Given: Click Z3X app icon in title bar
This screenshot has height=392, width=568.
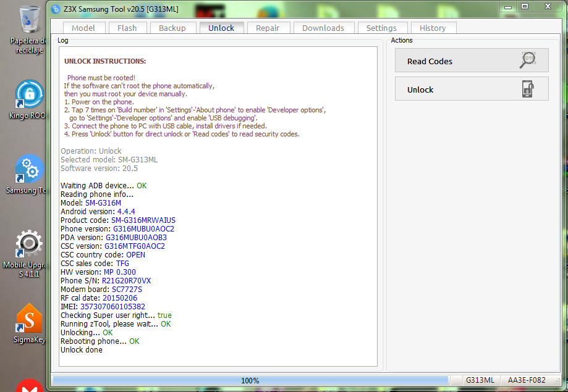Looking at the screenshot, I should (56, 7).
